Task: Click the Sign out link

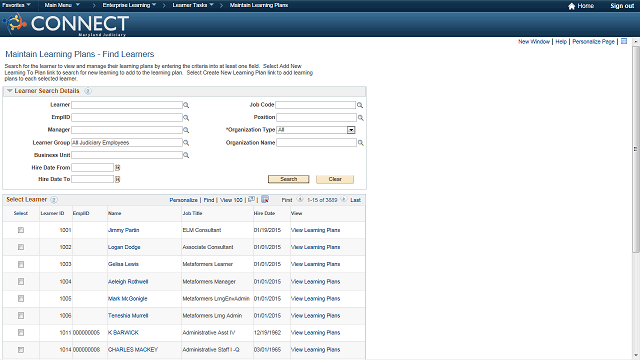Action: coord(622,6)
